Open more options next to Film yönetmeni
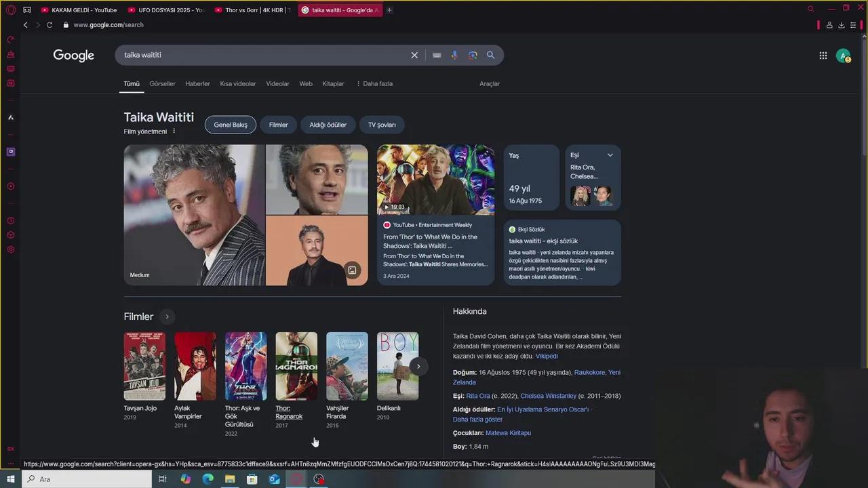Screen dimensions: 868x488 click(x=174, y=131)
